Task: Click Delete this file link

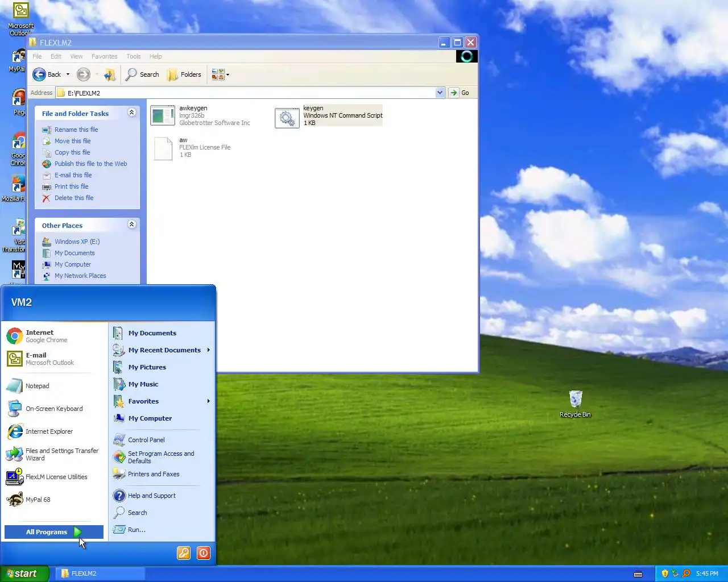Action: (x=74, y=198)
